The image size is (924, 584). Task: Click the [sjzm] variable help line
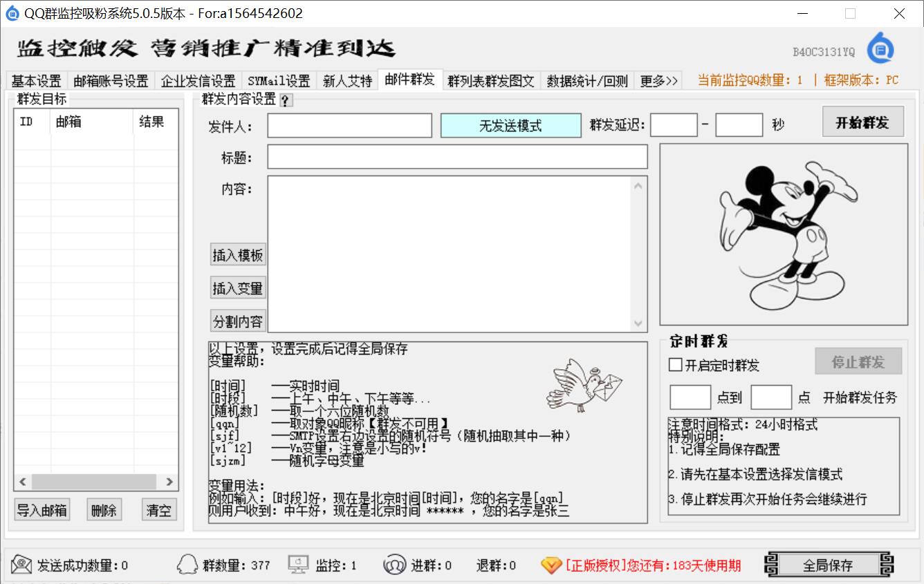point(286,461)
